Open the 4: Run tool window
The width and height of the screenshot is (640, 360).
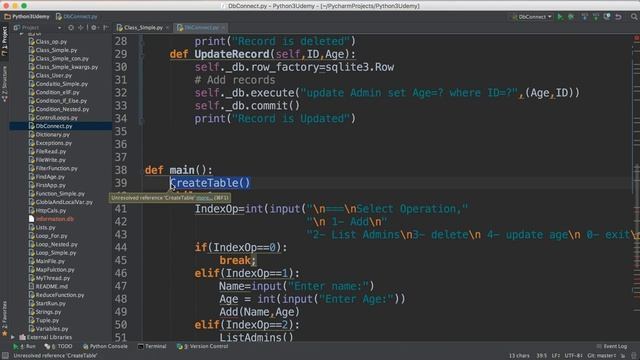point(24,347)
